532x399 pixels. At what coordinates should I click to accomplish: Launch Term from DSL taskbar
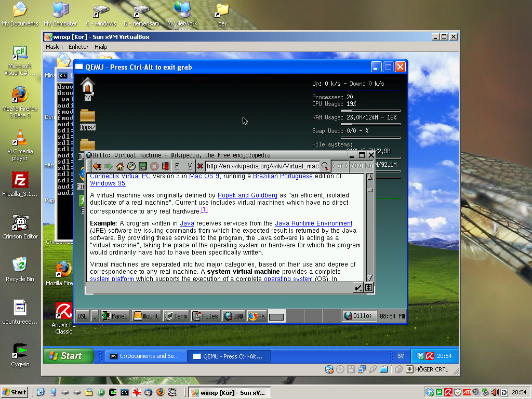176,316
